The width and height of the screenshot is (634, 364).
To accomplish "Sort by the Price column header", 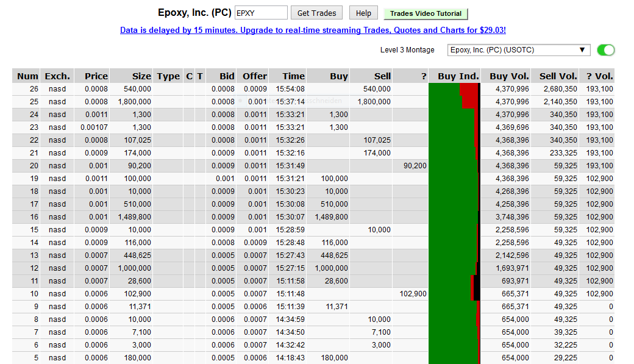I will (96, 76).
